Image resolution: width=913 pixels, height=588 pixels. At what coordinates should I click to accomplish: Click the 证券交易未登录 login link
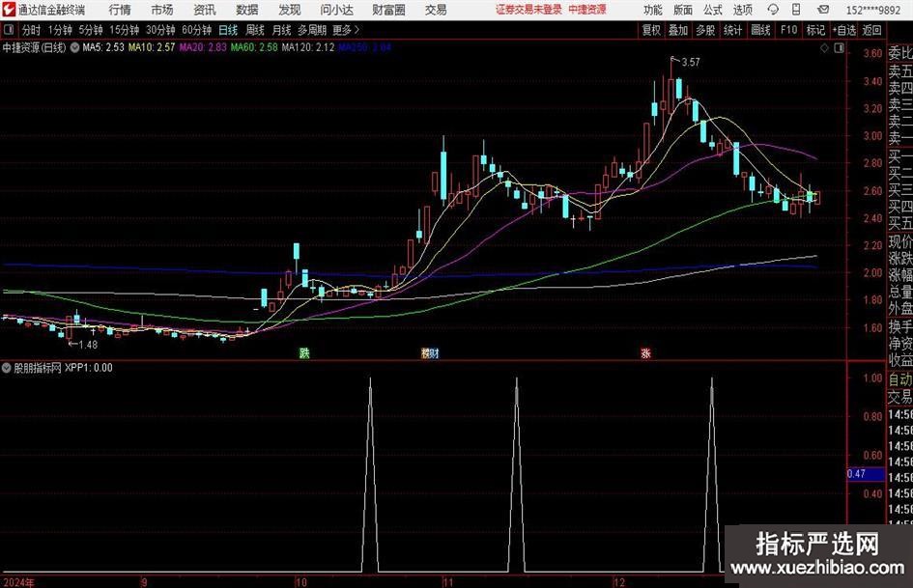coord(528,10)
